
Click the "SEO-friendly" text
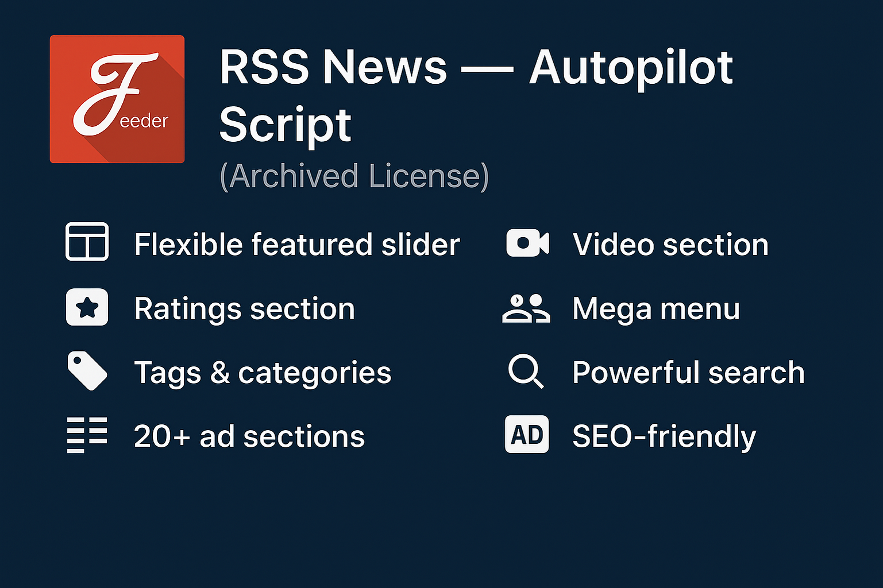(x=664, y=437)
